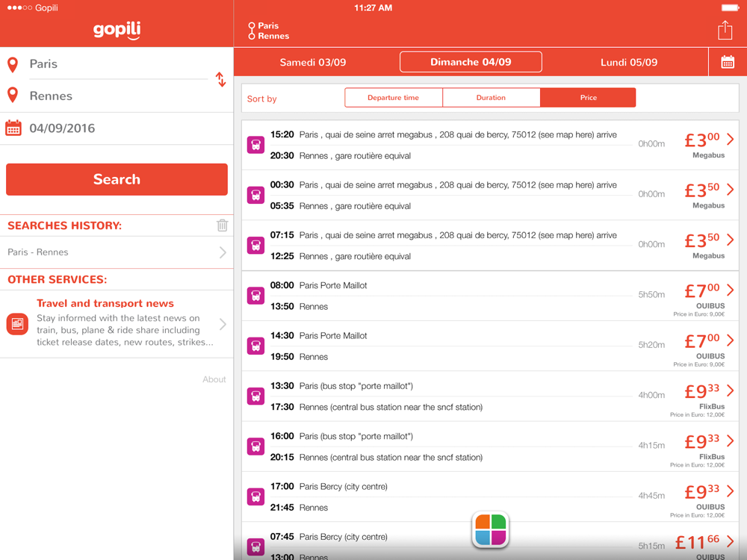
Task: Open the About link
Action: [214, 379]
